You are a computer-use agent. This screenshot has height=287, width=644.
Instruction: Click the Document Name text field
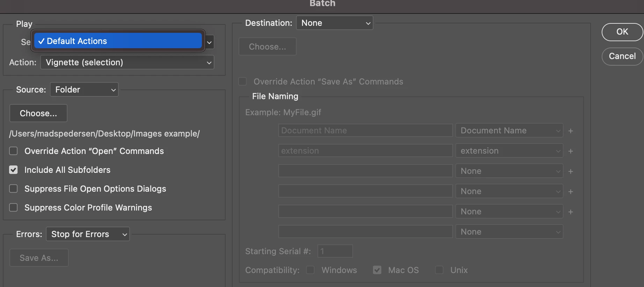[x=365, y=131]
